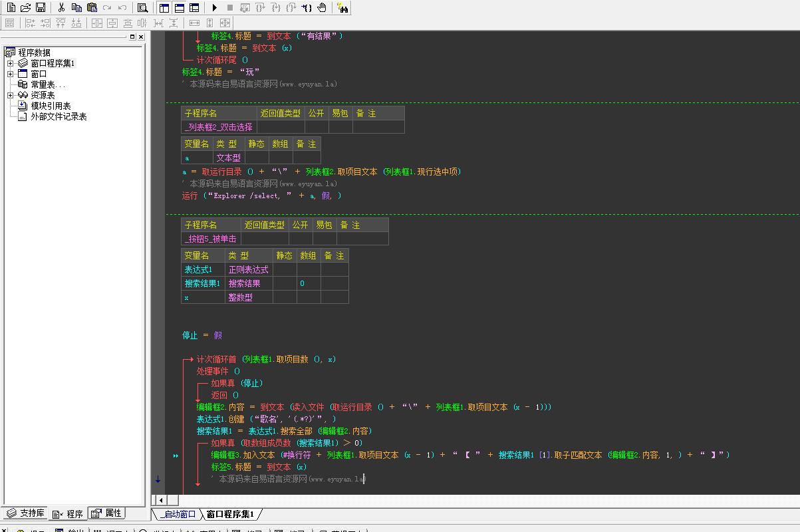Stop execution with the grey square icon
This screenshot has height=532, width=800.
229,8
